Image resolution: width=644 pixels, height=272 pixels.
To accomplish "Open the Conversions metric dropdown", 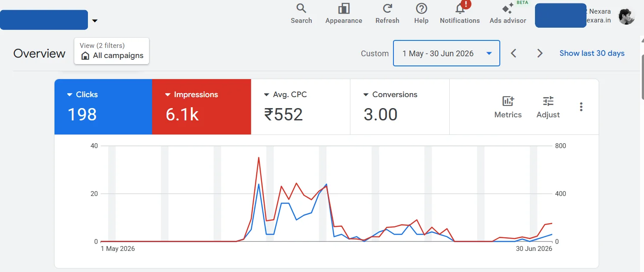I will tap(390, 94).
